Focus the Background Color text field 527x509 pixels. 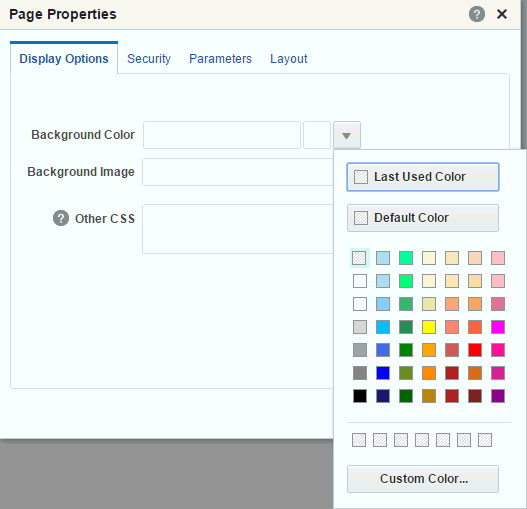pyautogui.click(x=222, y=135)
